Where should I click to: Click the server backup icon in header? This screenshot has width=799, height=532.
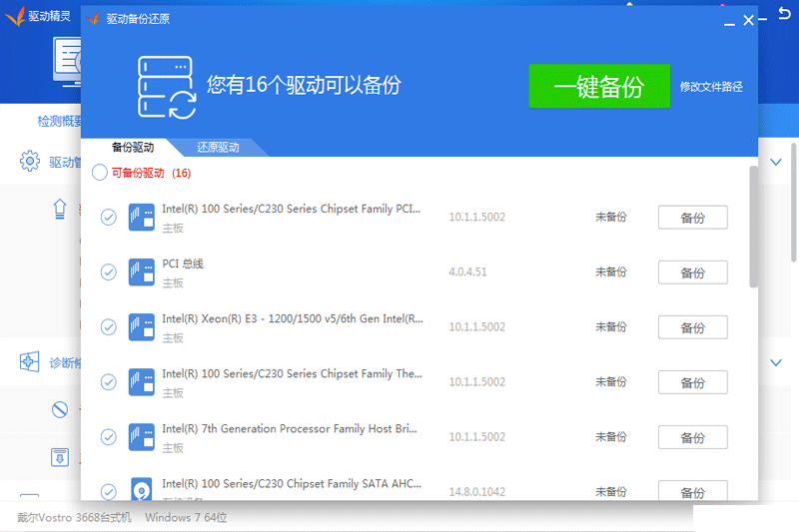[165, 85]
